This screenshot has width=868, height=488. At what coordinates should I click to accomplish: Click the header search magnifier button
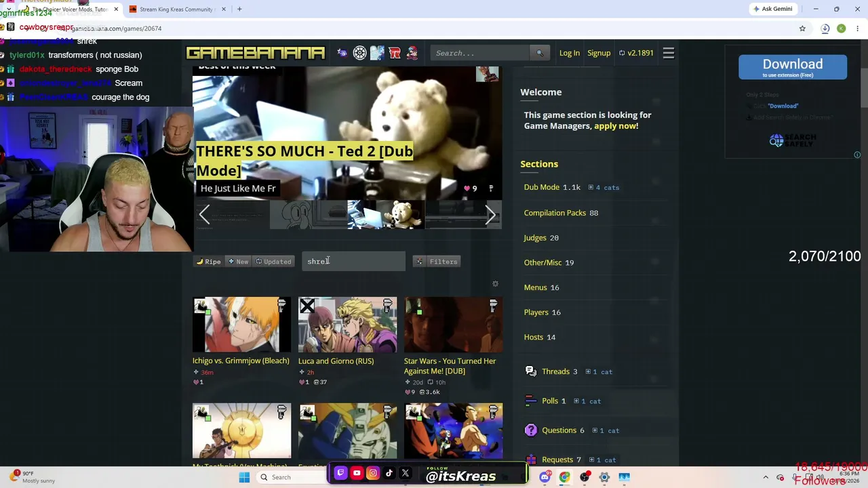[540, 53]
